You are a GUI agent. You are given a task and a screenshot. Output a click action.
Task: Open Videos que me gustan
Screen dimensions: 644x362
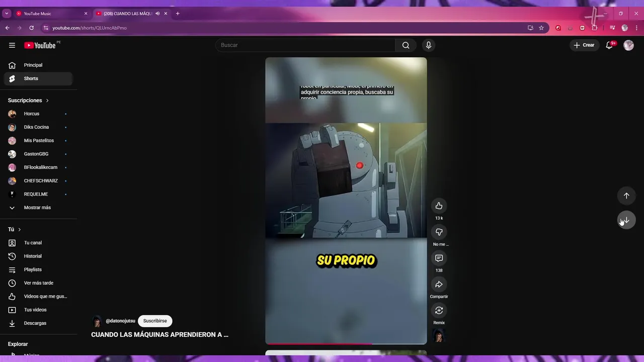click(x=38, y=296)
